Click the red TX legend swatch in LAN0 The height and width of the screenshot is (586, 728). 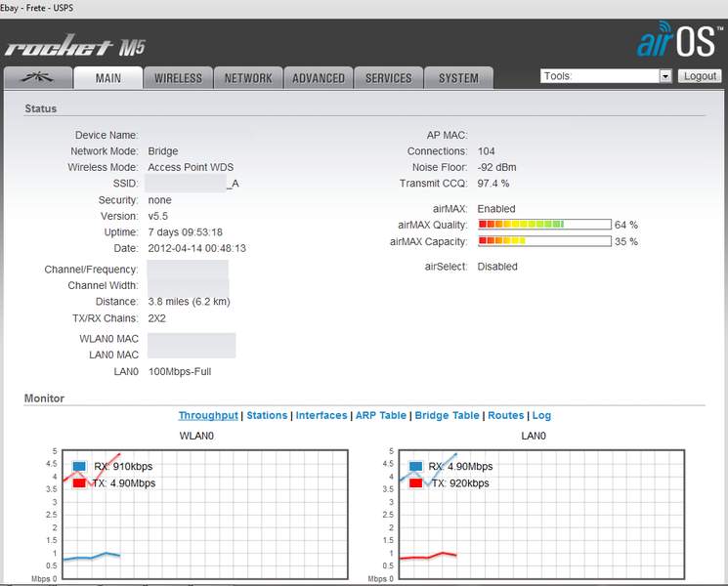pyautogui.click(x=416, y=483)
